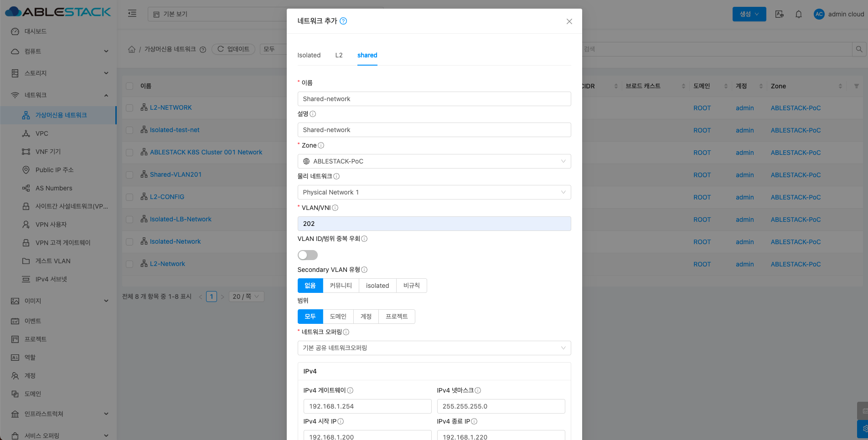Open Public IP 주소 in sidebar

pos(54,170)
